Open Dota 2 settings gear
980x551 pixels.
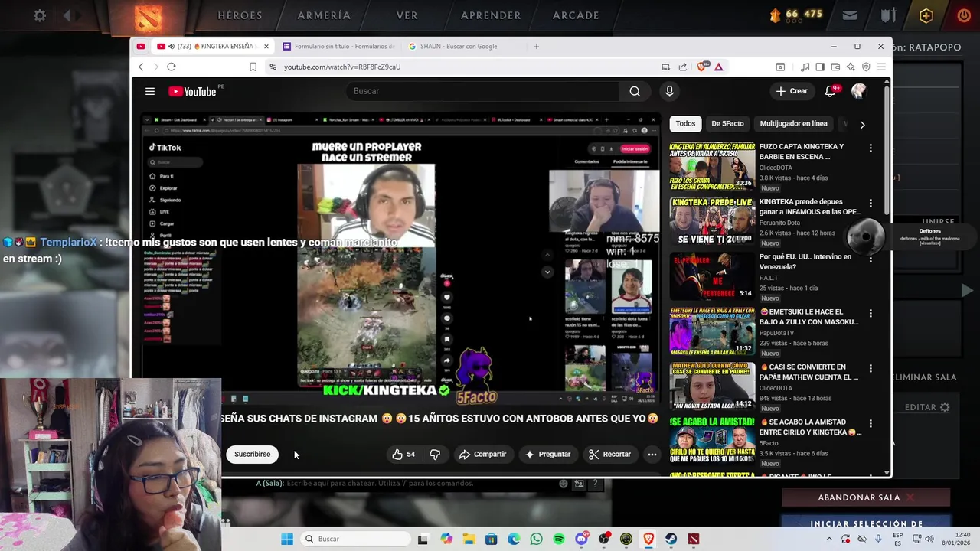pos(40,15)
